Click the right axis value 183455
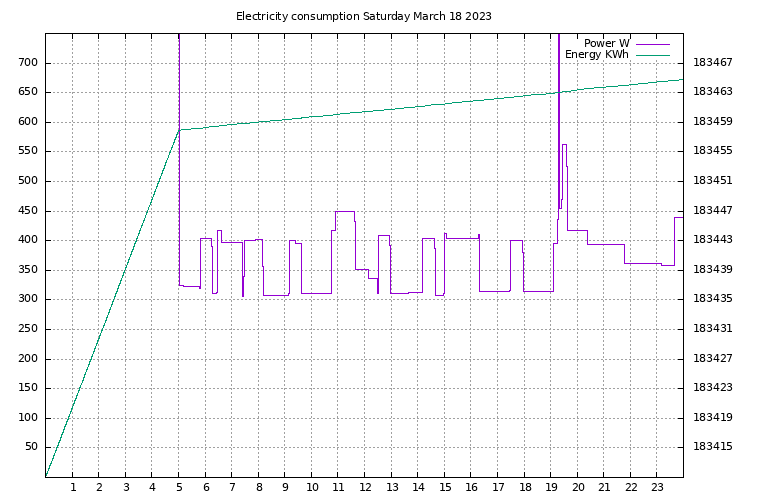 pos(713,150)
